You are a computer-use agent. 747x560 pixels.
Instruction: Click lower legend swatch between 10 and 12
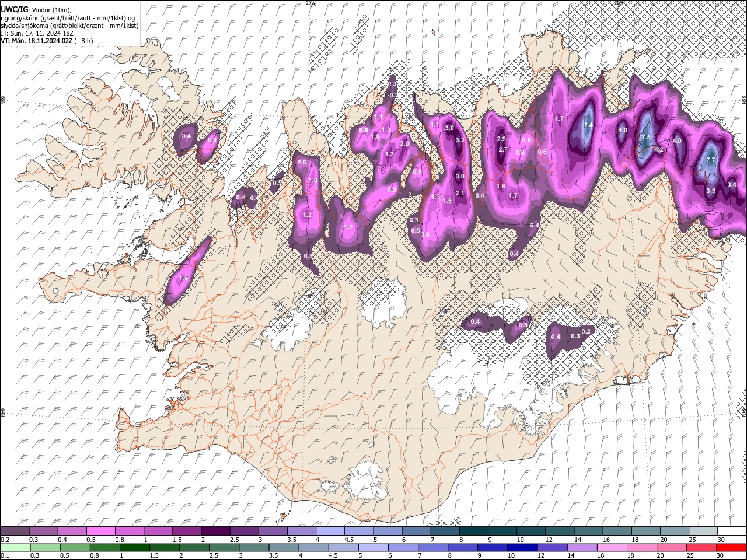pyautogui.click(x=523, y=547)
